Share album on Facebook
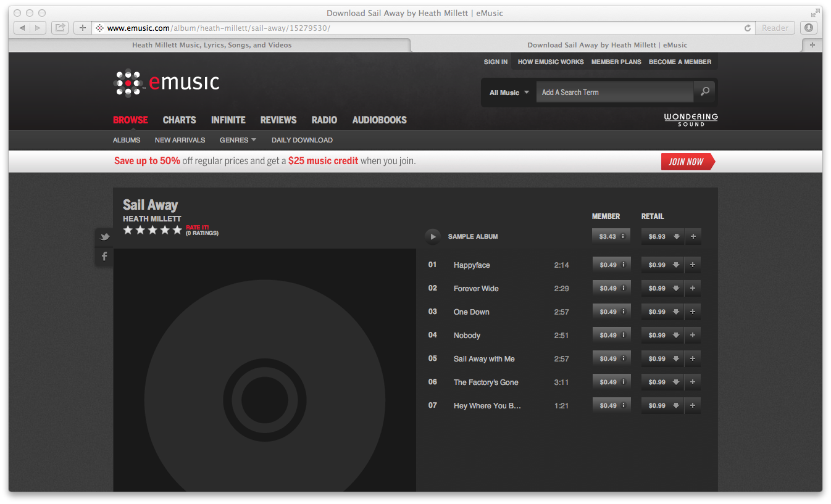This screenshot has width=831, height=504. [x=104, y=257]
